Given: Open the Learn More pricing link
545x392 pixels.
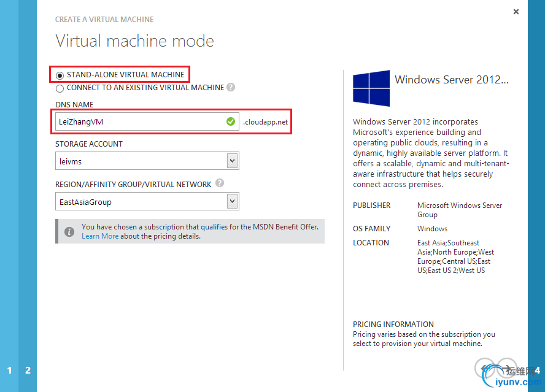Looking at the screenshot, I should (x=100, y=236).
